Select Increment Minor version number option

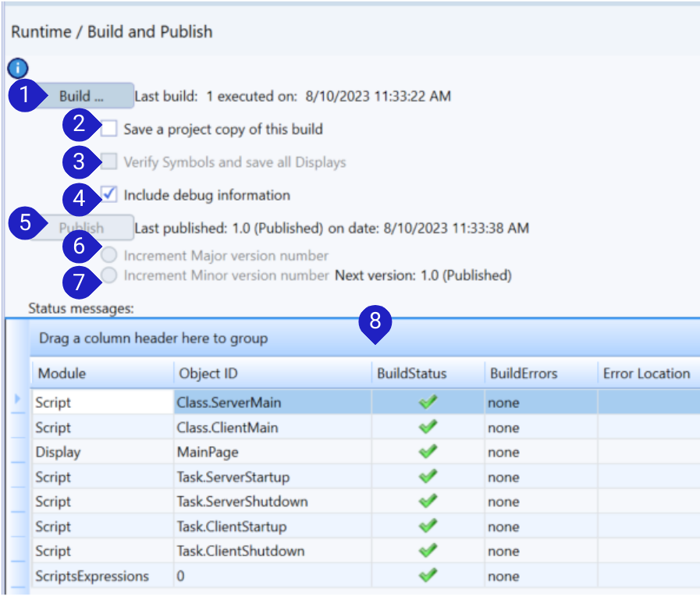pyautogui.click(x=110, y=275)
